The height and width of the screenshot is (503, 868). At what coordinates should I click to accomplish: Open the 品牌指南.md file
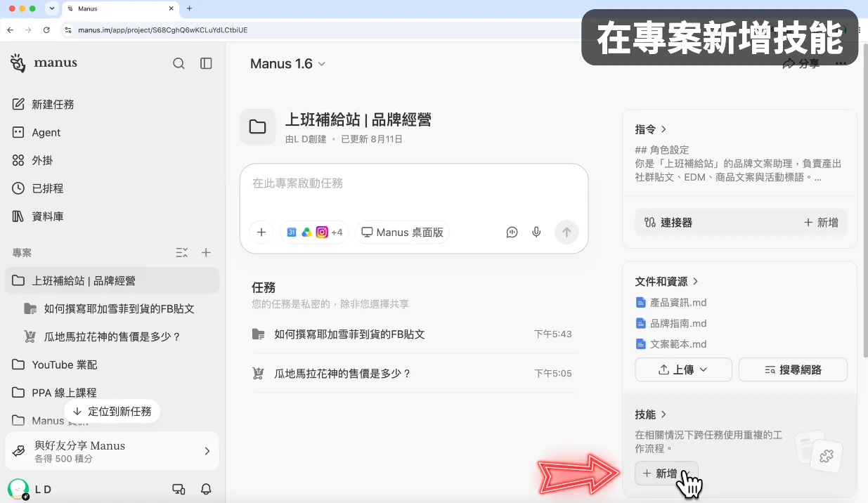pyautogui.click(x=671, y=324)
